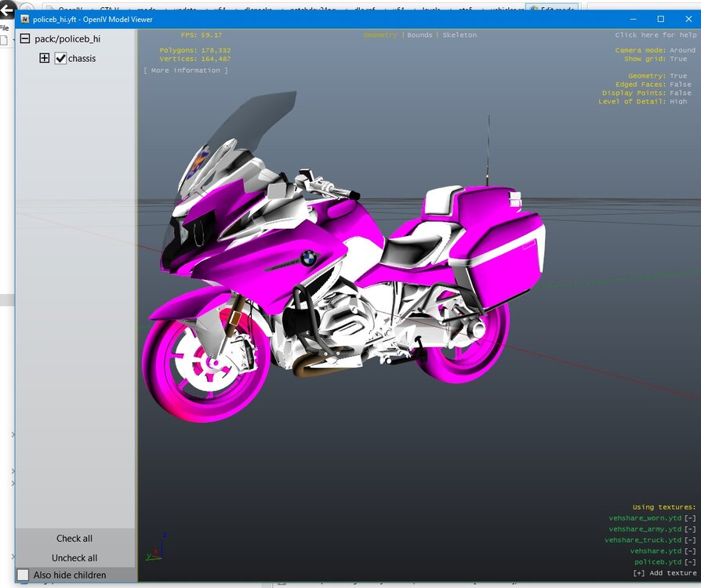This screenshot has height=588, width=701.
Task: Collapse the pack/policeb_hi tree node
Action: pyautogui.click(x=25, y=38)
